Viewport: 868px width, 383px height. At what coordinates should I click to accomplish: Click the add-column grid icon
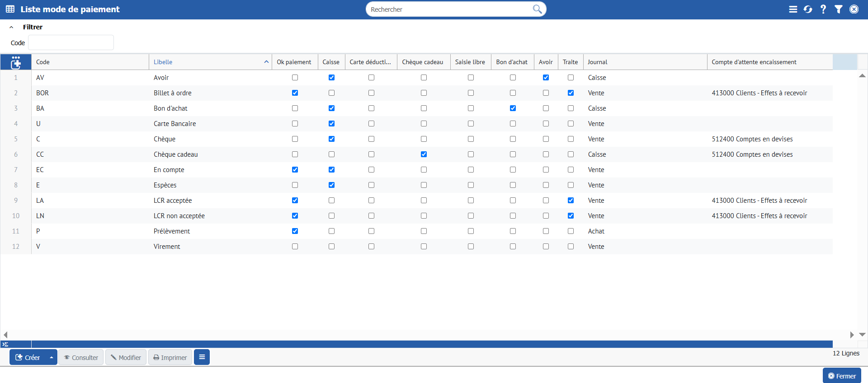click(16, 62)
